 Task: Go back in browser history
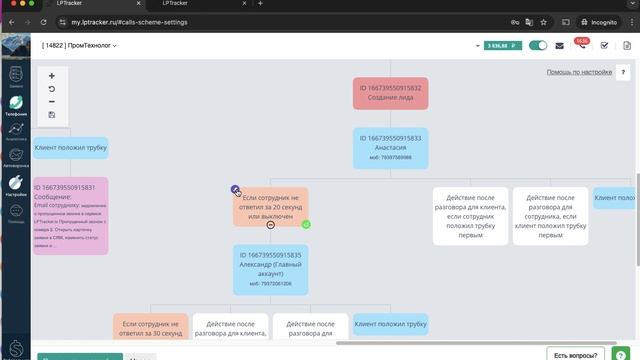coord(11,22)
